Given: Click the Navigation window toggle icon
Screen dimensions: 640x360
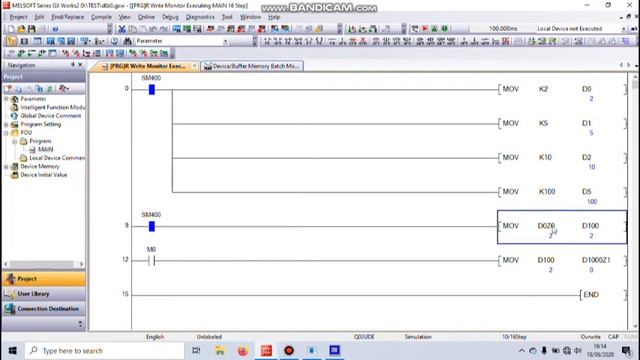Looking at the screenshot, I should pyautogui.click(x=11, y=41).
